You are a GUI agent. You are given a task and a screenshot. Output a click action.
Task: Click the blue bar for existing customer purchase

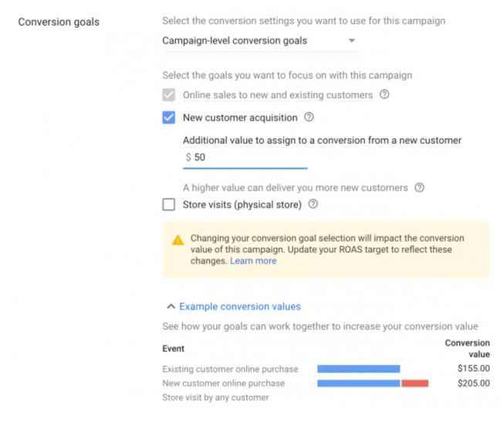coord(358,369)
